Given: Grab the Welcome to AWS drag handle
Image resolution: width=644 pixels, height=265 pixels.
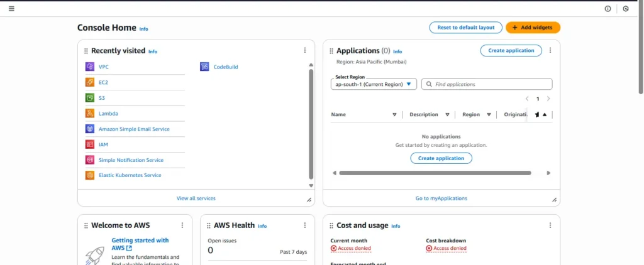Looking at the screenshot, I should click(86, 225).
